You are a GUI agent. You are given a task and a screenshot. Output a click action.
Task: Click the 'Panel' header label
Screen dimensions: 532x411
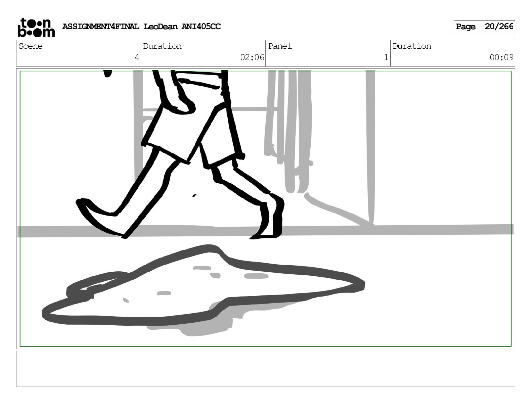pyautogui.click(x=280, y=46)
